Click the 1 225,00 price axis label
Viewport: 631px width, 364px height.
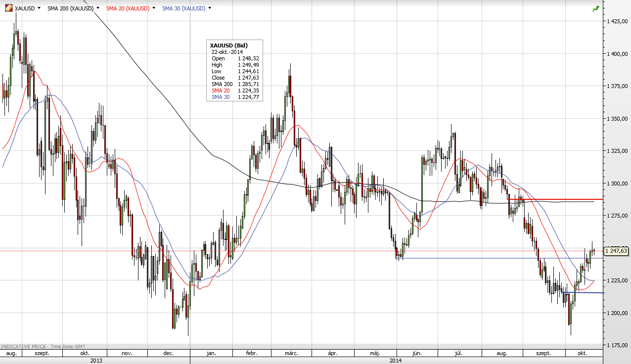click(618, 280)
